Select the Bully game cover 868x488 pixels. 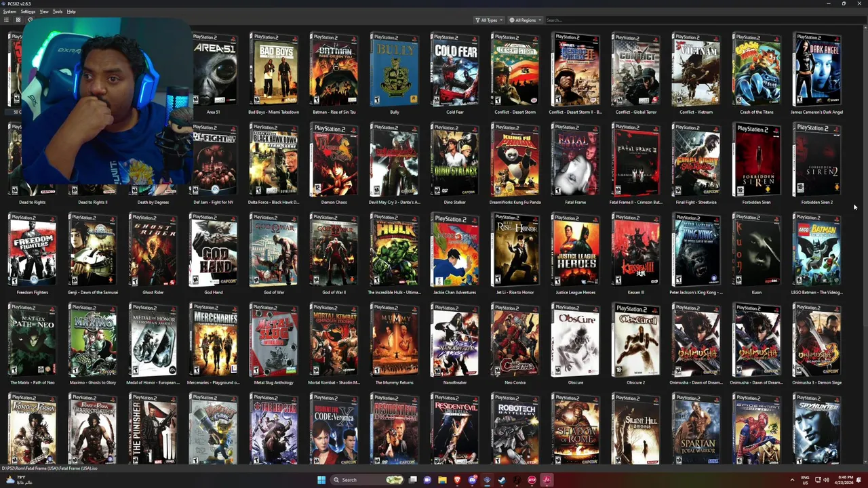click(x=395, y=70)
